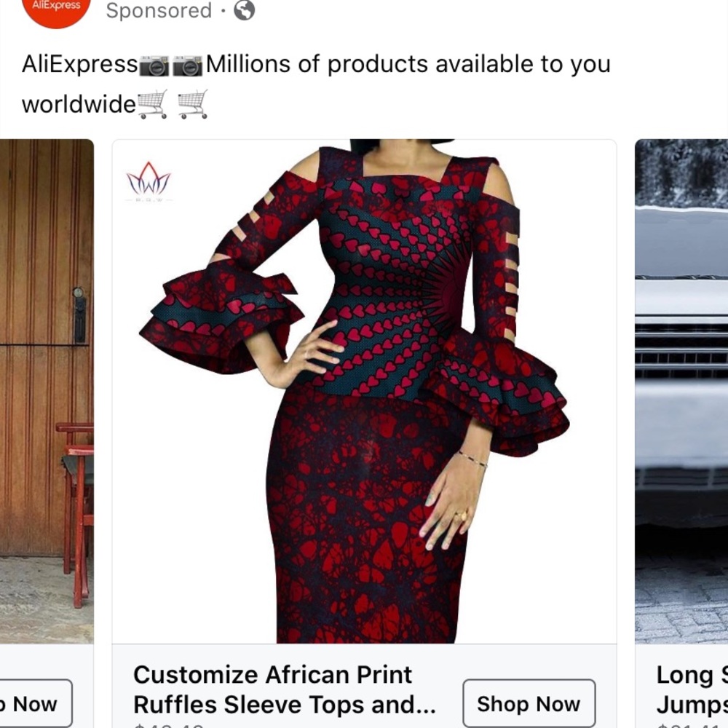The height and width of the screenshot is (728, 728).
Task: Open the AliExpress profile logo
Action: coord(57,9)
